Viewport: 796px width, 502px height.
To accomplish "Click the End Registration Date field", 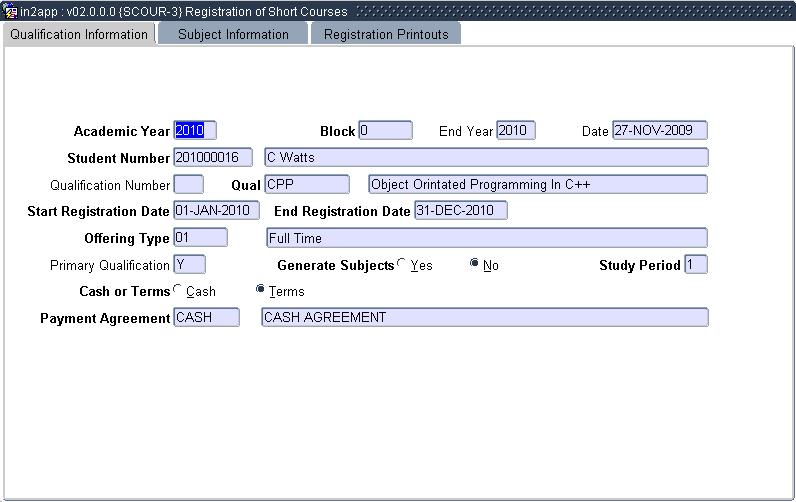I will click(460, 210).
